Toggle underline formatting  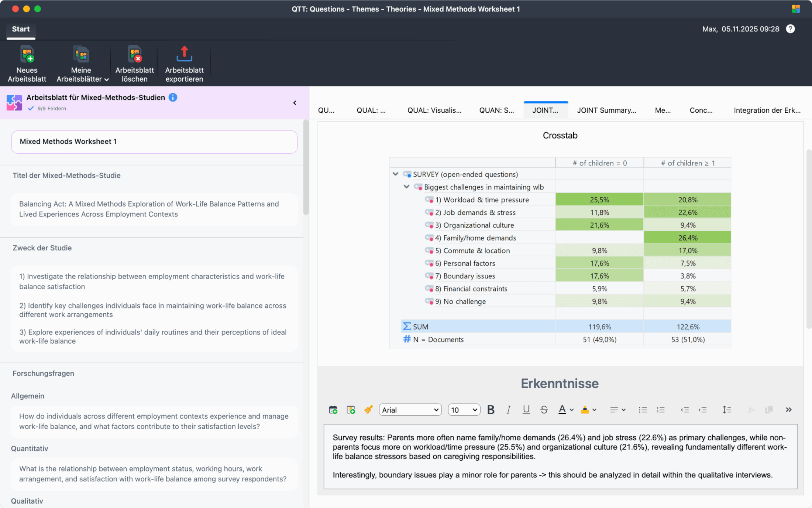click(x=526, y=410)
